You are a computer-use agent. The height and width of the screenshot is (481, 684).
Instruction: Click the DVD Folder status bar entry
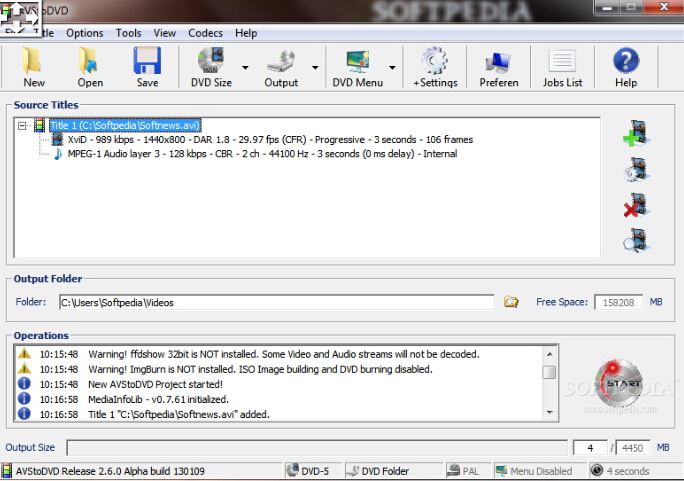tap(378, 471)
